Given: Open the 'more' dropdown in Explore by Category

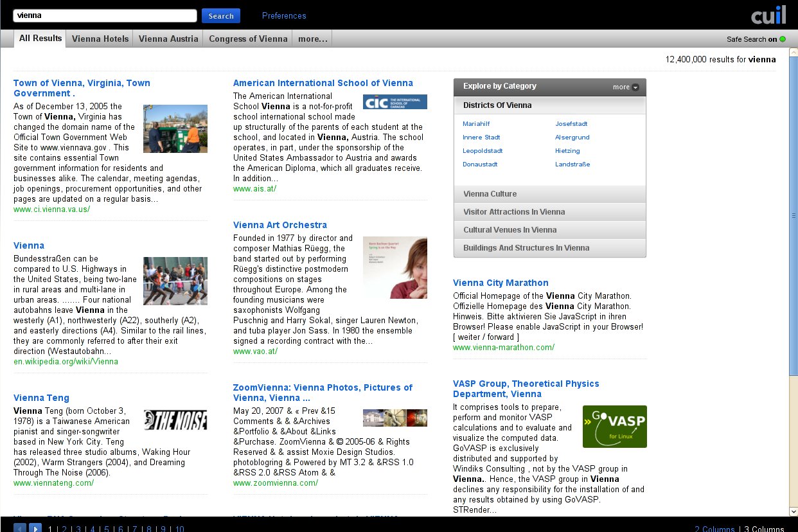Looking at the screenshot, I should pyautogui.click(x=626, y=87).
